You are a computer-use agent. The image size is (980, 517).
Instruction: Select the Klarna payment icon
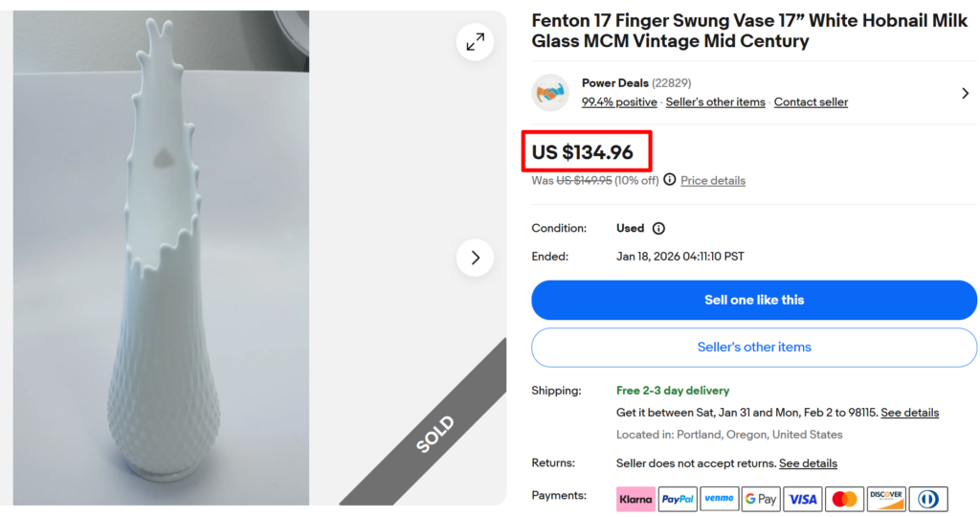coord(635,499)
